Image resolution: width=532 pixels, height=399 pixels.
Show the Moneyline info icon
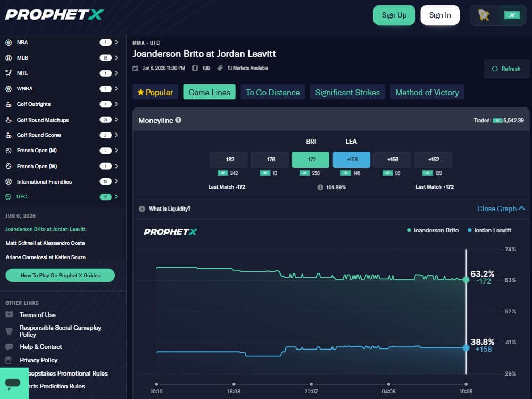click(178, 120)
